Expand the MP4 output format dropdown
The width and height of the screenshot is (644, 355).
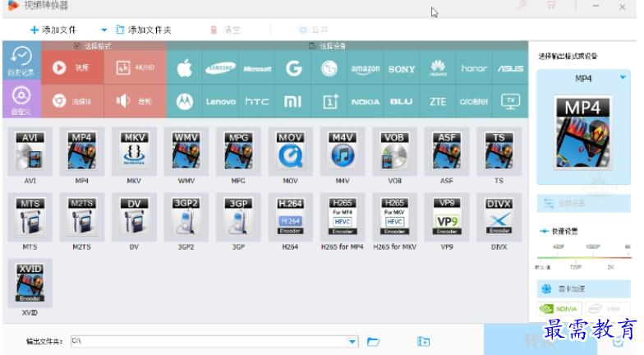click(623, 77)
